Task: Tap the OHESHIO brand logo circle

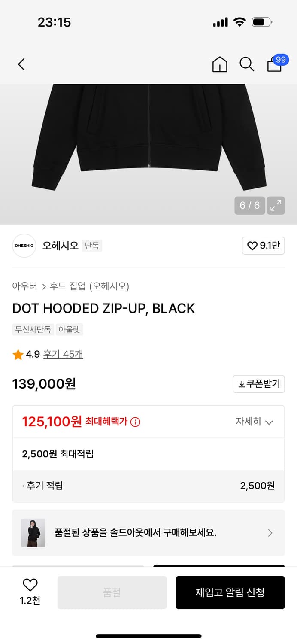Action: tap(24, 246)
